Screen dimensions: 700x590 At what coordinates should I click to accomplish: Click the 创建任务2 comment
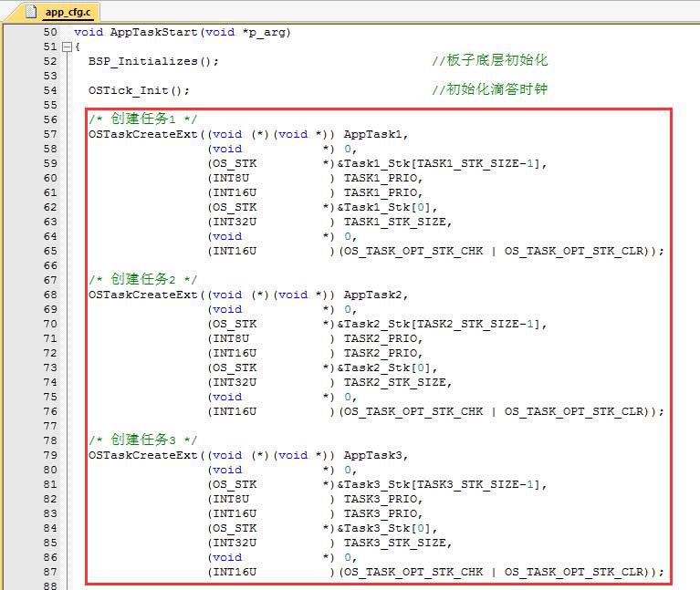[143, 279]
